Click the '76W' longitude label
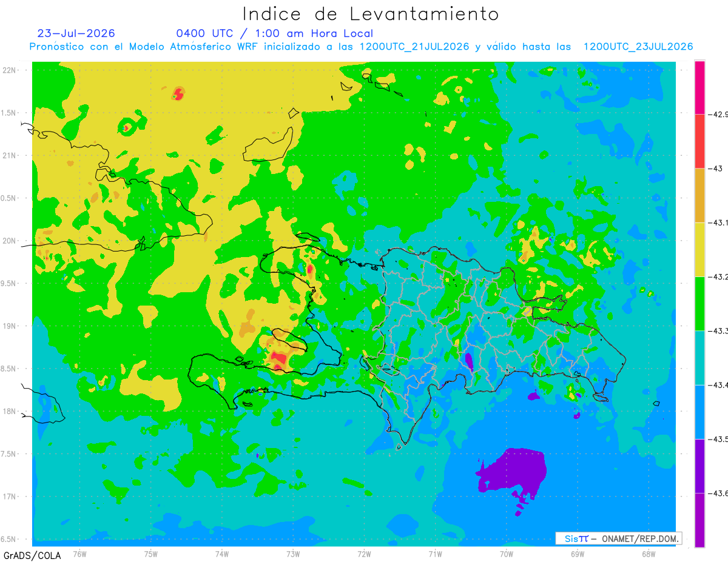Image resolution: width=728 pixels, height=562 pixels. (x=79, y=554)
